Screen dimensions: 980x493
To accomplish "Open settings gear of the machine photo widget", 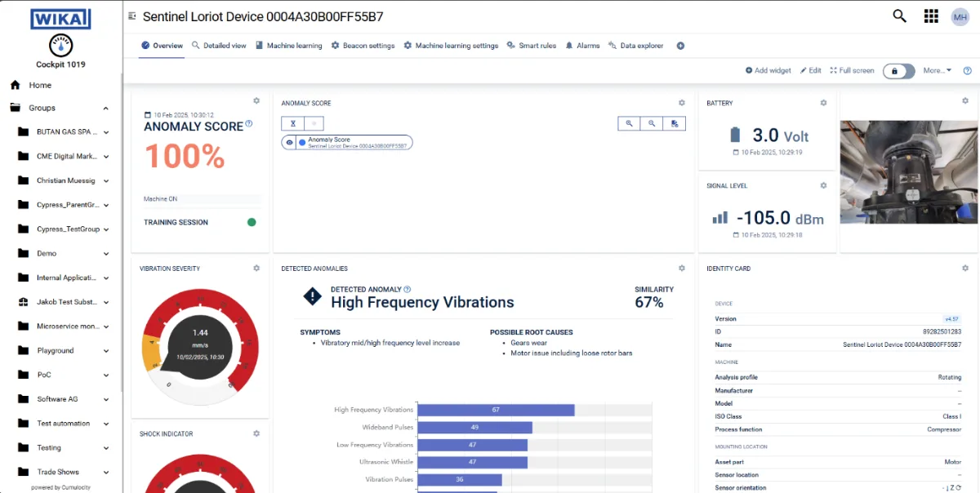I will point(965,101).
